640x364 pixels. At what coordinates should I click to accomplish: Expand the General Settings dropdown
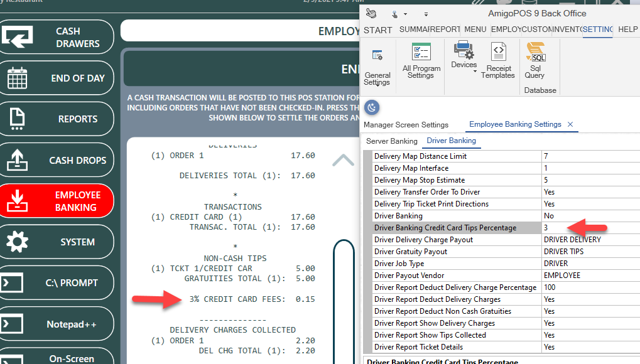coord(377,83)
